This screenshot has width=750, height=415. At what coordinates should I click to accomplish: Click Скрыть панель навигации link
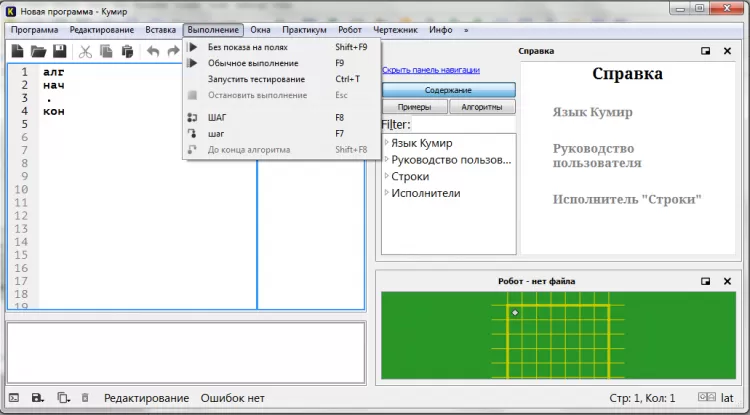click(431, 70)
